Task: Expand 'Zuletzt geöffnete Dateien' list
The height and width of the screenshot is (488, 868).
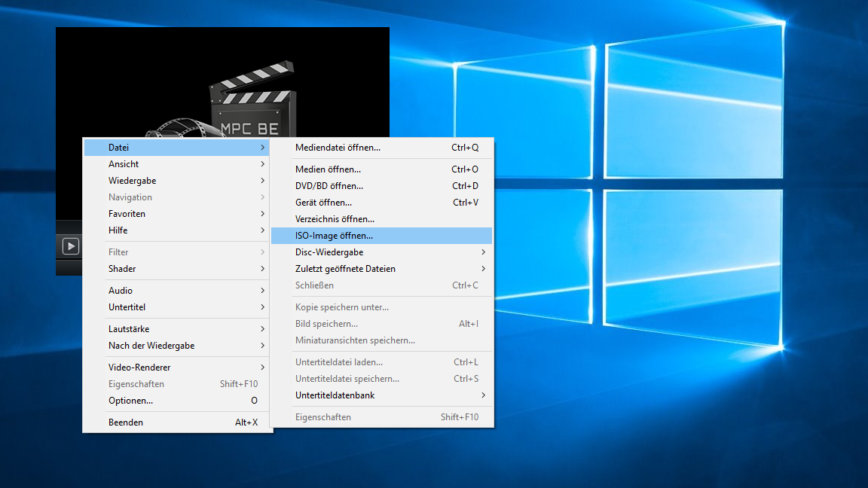Action: tap(345, 269)
